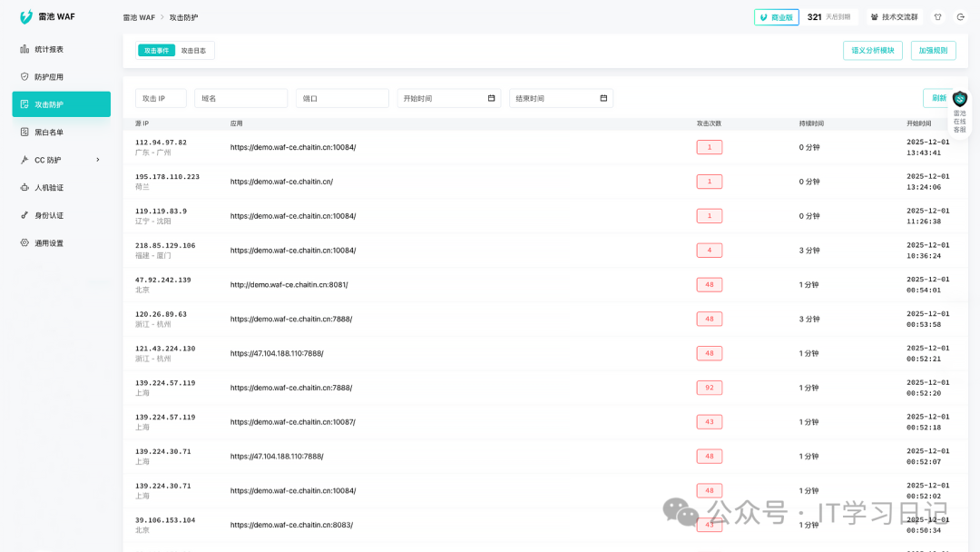Open the 结束时间 date picker
Screen dimensions: 980x552
[x=603, y=98]
